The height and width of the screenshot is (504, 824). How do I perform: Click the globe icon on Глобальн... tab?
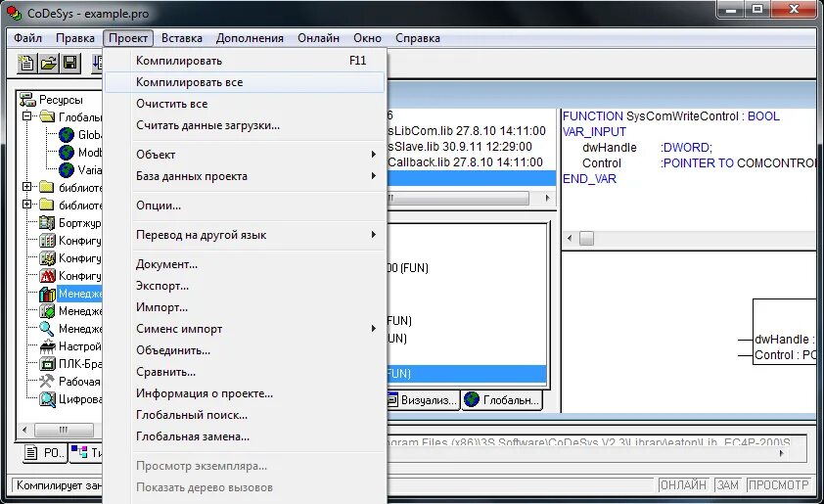(x=472, y=399)
